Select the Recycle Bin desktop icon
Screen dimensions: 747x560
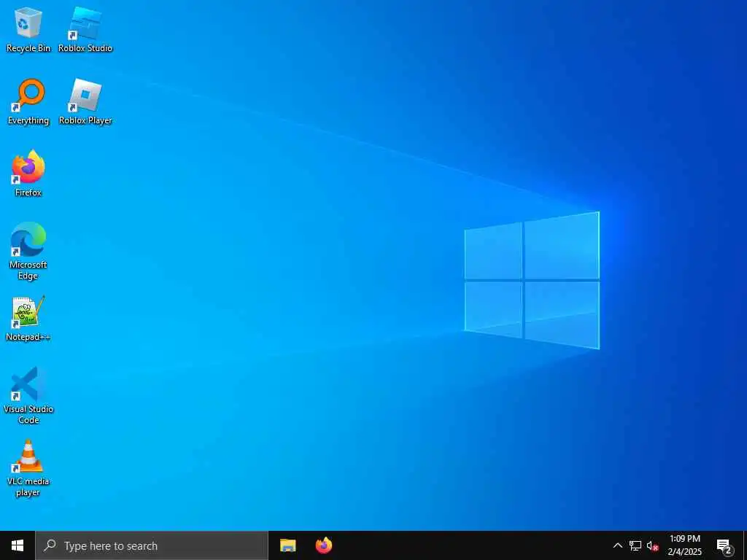click(28, 30)
